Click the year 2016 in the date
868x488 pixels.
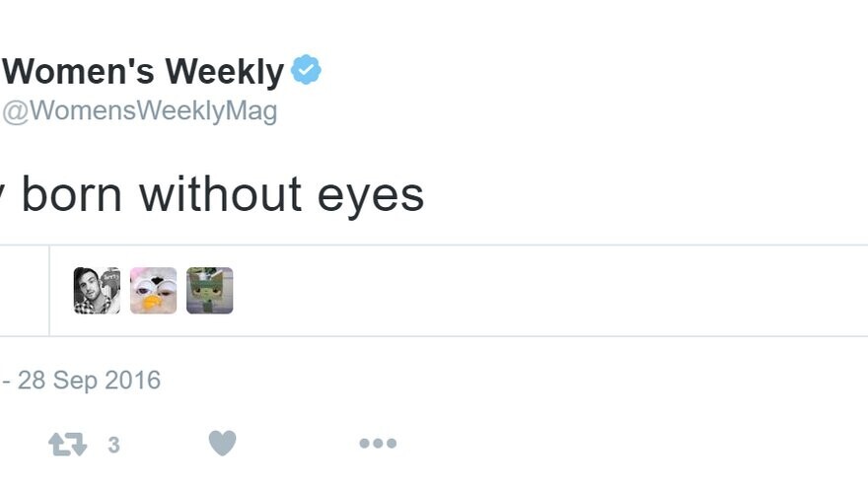pyautogui.click(x=132, y=381)
